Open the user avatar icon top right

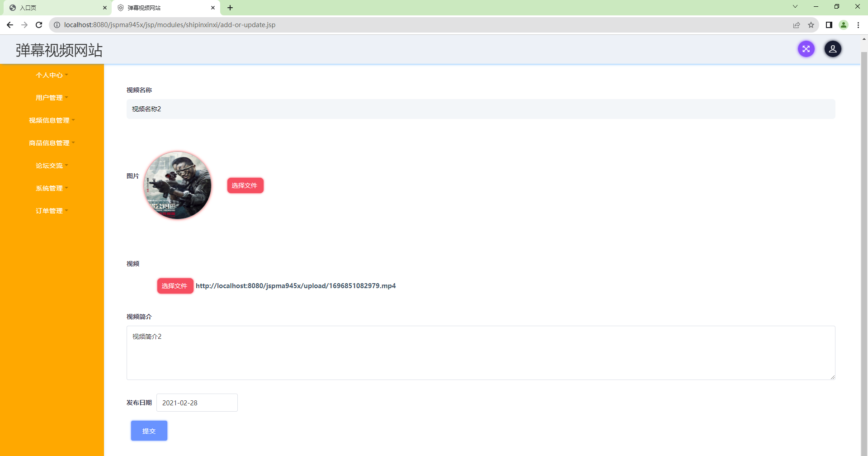coord(833,49)
